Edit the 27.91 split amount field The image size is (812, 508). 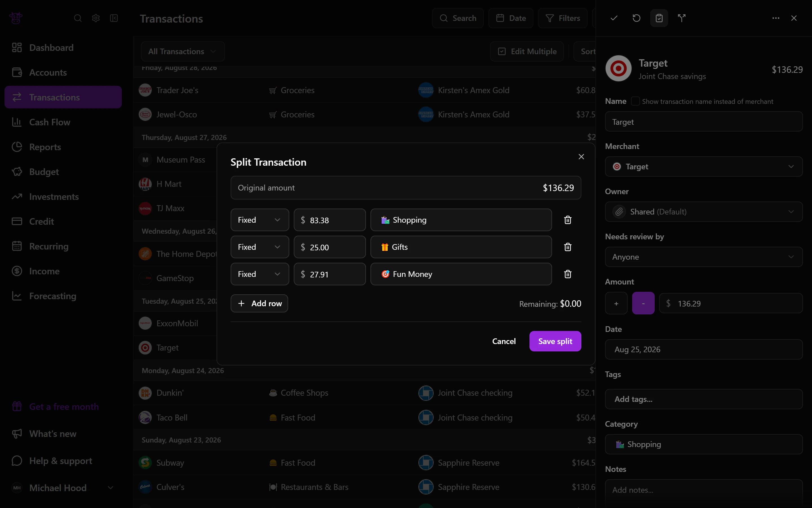(330, 274)
